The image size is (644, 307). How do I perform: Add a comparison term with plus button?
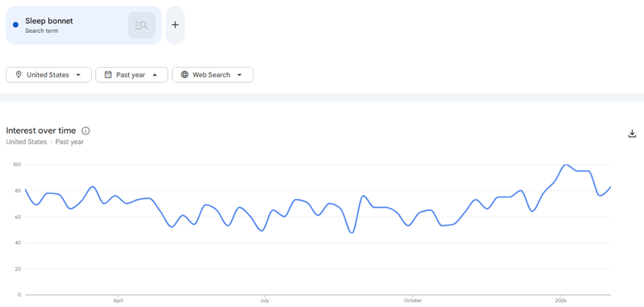(x=175, y=25)
